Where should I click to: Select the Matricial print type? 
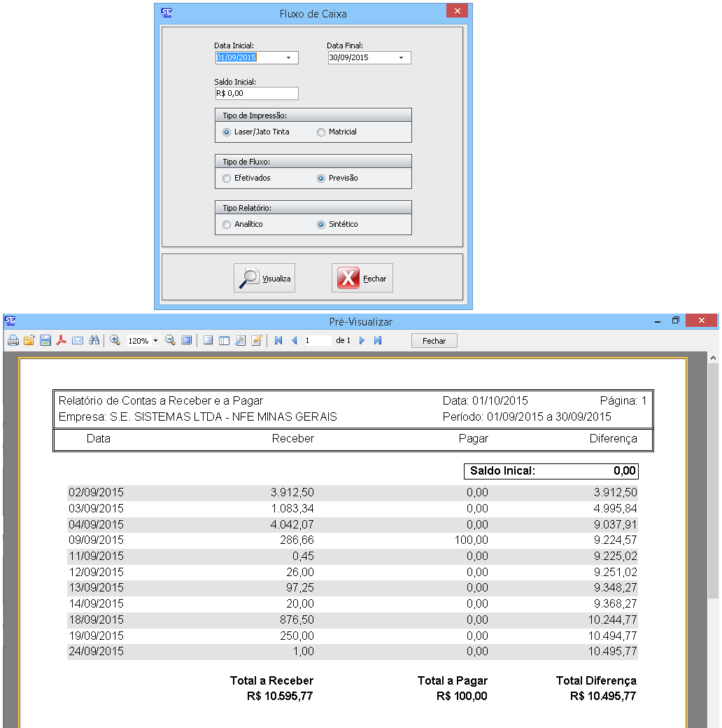pos(322,132)
